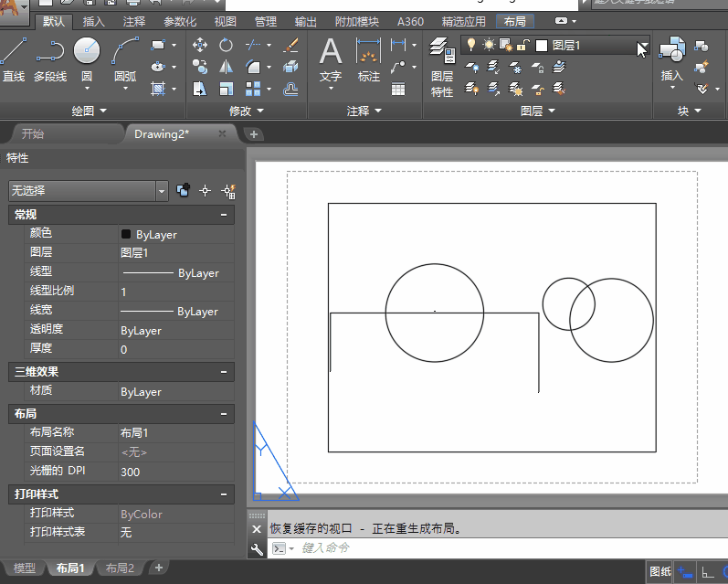Open the 输出 ribbon tab
This screenshot has height=584, width=728.
(305, 21)
